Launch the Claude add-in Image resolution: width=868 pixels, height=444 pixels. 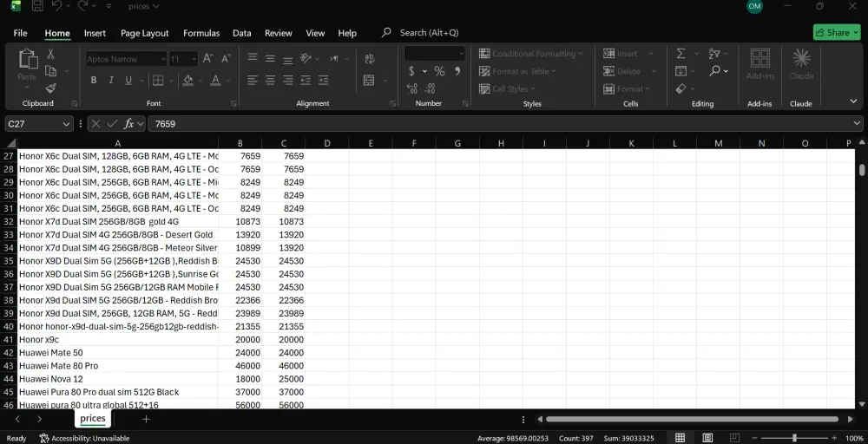[801, 64]
